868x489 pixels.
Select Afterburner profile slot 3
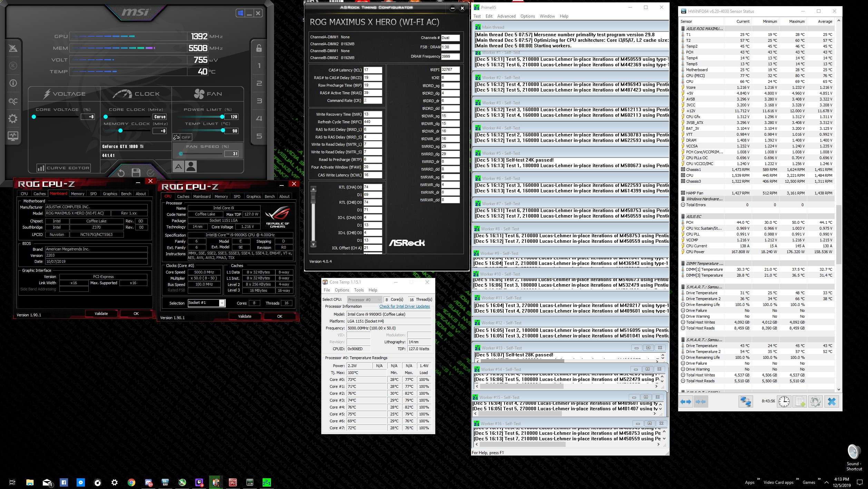259,101
